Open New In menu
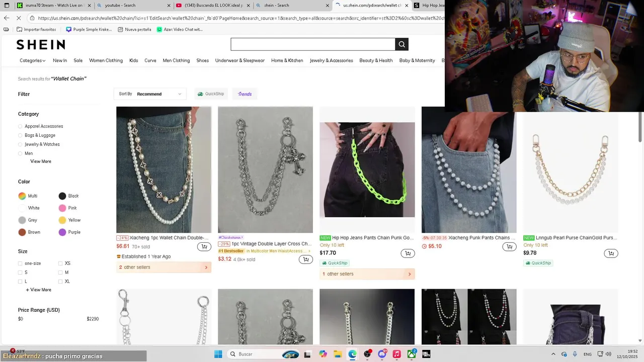 coord(60,60)
